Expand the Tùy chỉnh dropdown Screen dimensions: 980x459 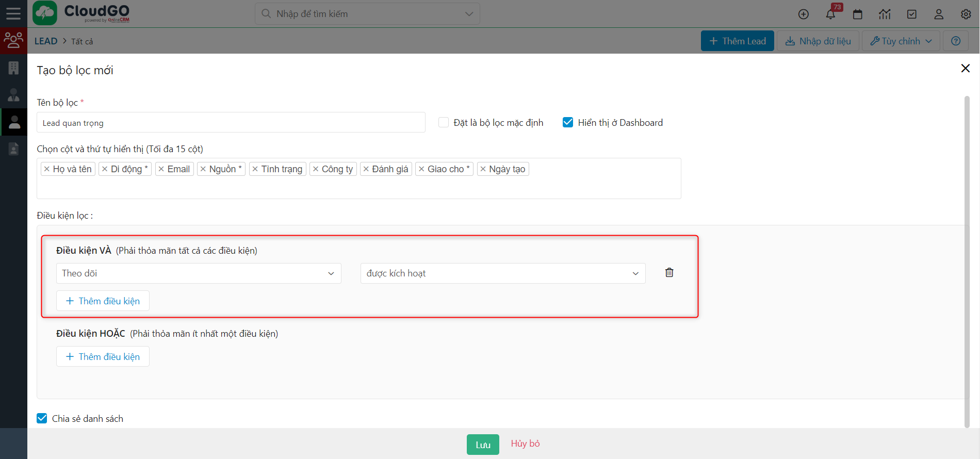coord(901,41)
